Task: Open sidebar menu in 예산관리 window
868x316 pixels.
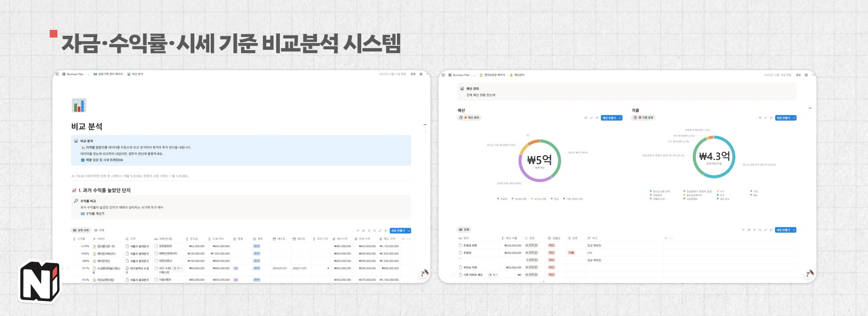Action: click(443, 75)
